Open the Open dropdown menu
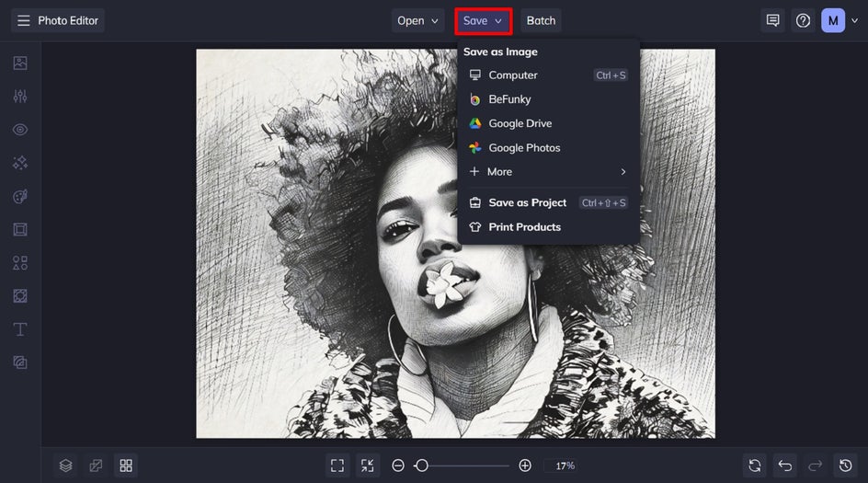Image resolution: width=868 pixels, height=483 pixels. (417, 20)
